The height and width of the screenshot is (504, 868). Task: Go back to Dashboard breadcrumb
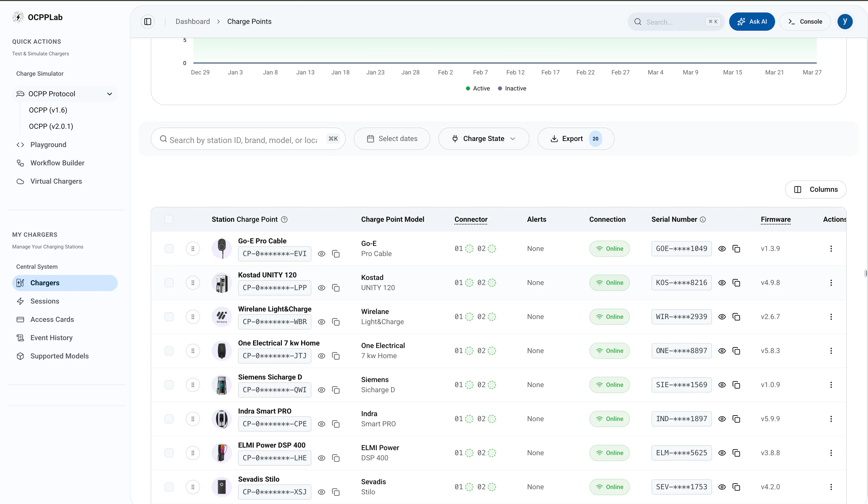(x=193, y=21)
